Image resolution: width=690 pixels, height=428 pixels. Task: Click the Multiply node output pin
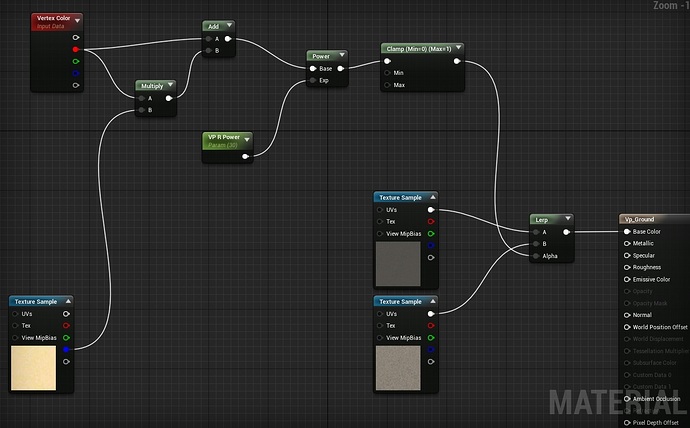(x=169, y=98)
